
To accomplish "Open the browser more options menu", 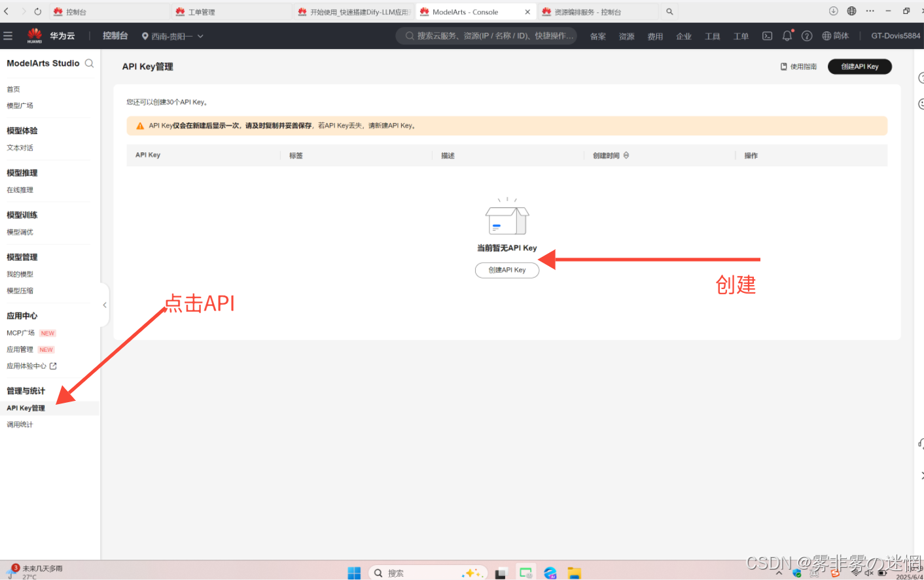I will point(870,11).
